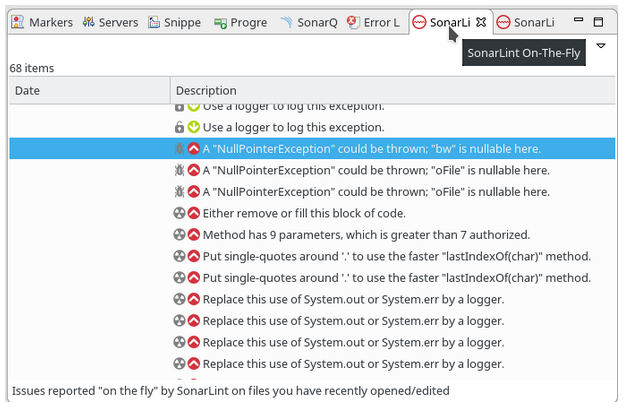Select the first "oFile" is nullable issue
Screen dimensions: 625x410
pos(312,171)
